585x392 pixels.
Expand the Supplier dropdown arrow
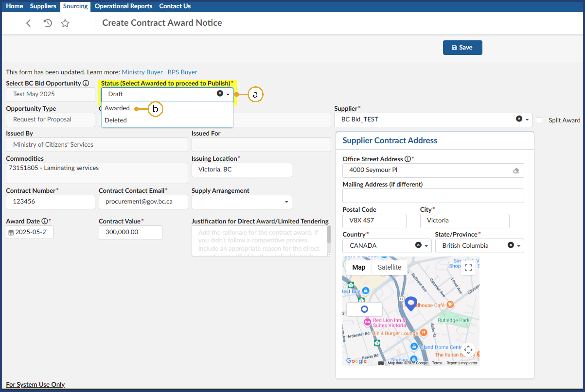point(527,120)
